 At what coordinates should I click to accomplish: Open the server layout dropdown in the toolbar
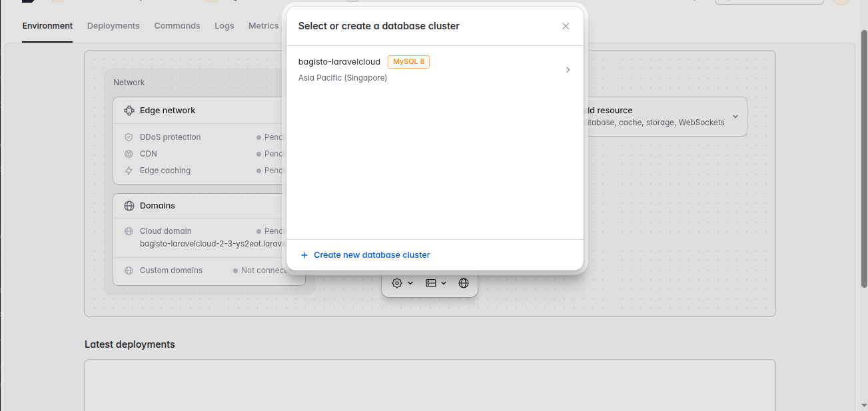[x=436, y=283]
